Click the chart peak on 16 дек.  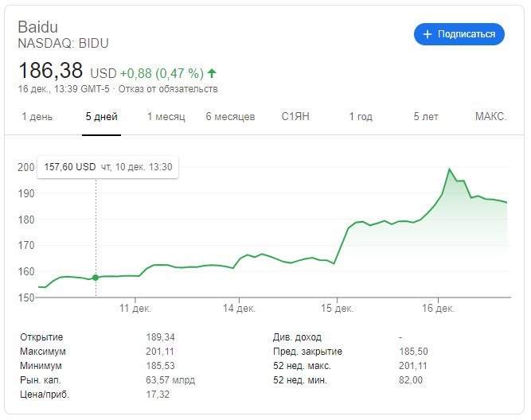[449, 169]
